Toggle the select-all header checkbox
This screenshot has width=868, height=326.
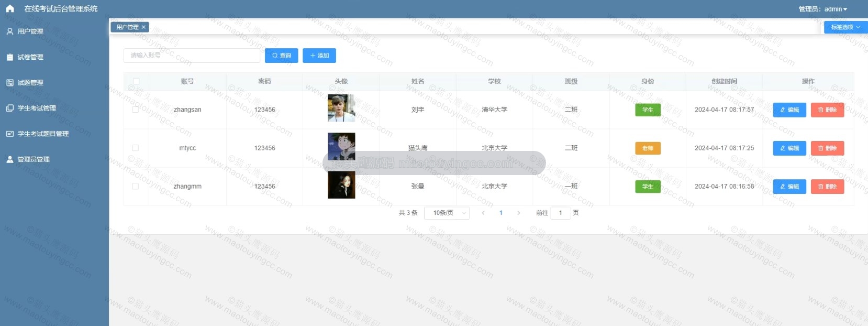pos(136,81)
